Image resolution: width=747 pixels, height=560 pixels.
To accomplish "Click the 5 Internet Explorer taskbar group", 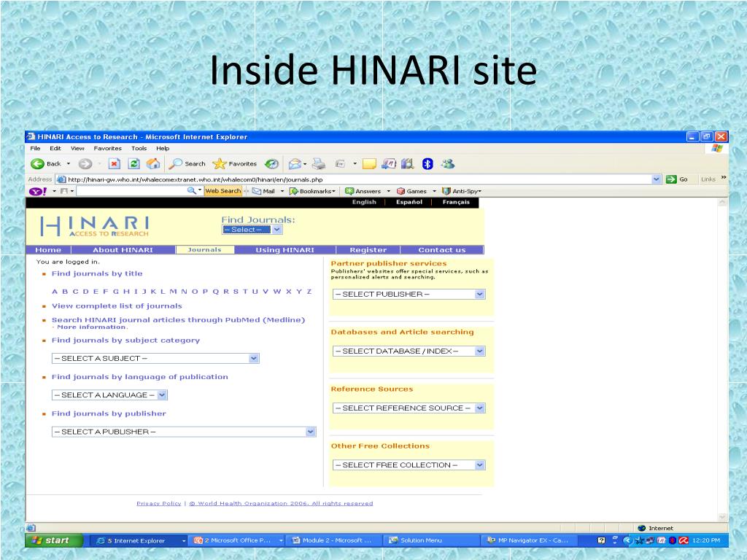I will [139, 540].
